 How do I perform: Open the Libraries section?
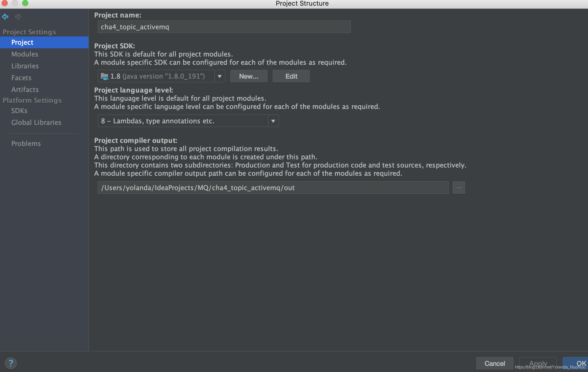pos(25,66)
